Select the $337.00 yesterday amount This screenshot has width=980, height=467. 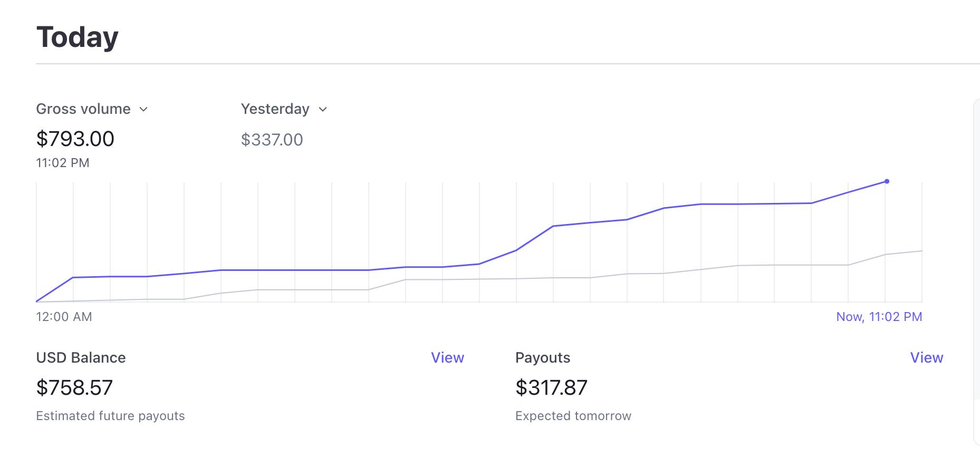272,140
